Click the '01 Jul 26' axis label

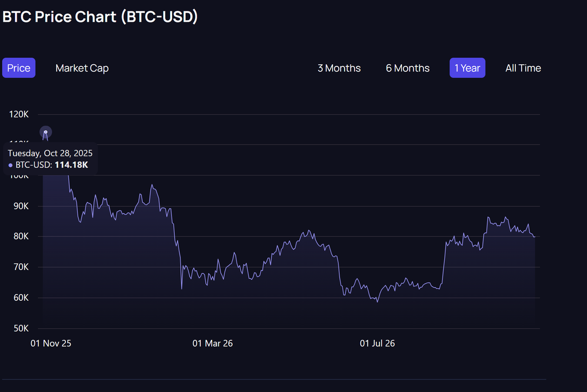coord(377,343)
